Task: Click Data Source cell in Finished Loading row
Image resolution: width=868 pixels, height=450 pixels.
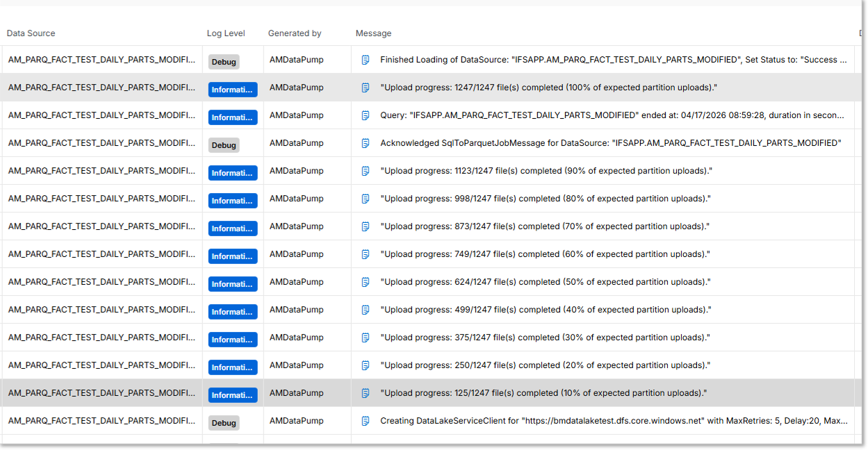Action: [101, 60]
